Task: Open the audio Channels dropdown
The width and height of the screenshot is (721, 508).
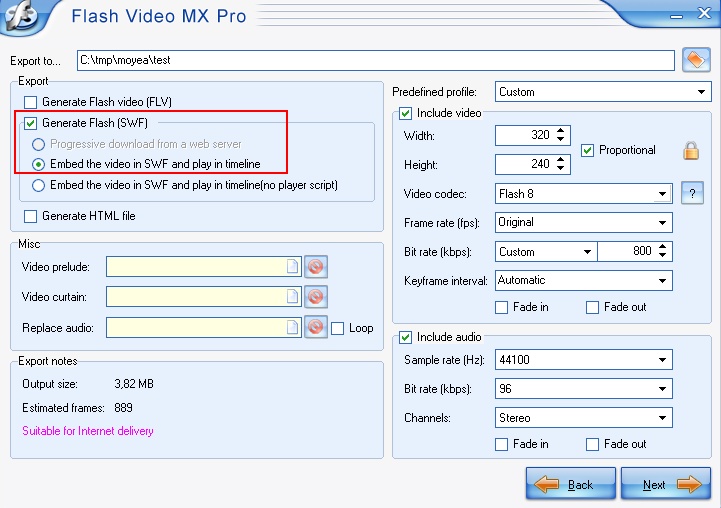Action: [662, 418]
